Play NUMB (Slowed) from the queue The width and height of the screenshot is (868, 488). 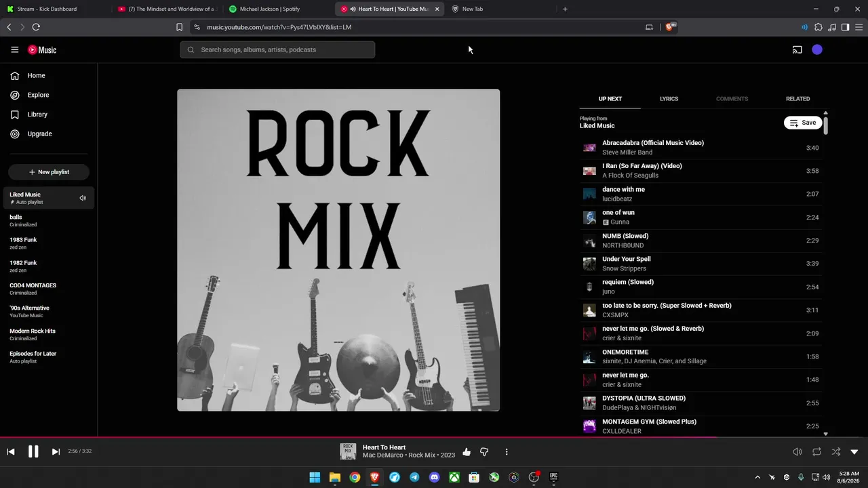[701, 241]
